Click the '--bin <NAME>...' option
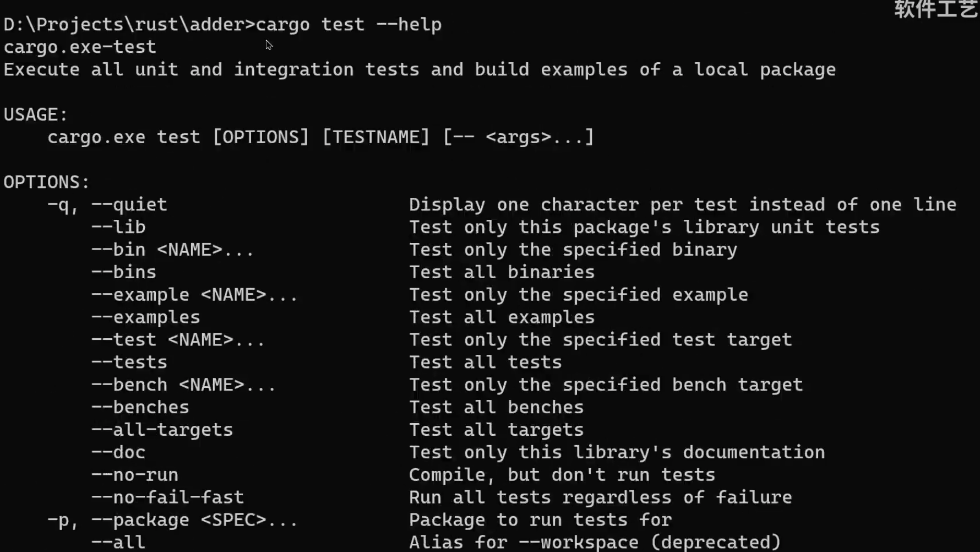 pos(172,250)
